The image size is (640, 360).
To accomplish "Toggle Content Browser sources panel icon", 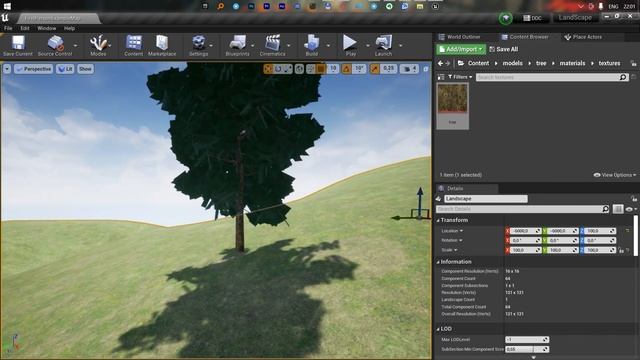I will tap(441, 77).
